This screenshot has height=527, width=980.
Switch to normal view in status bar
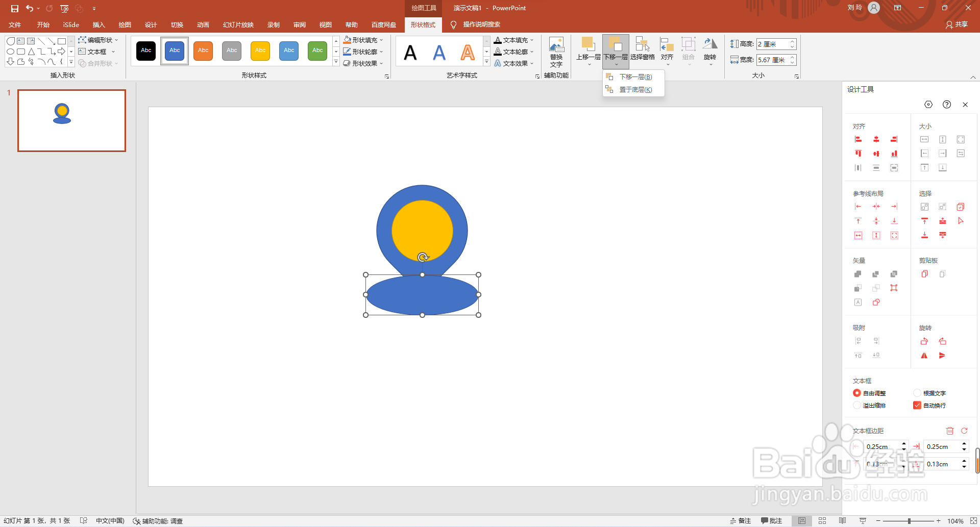coord(802,520)
